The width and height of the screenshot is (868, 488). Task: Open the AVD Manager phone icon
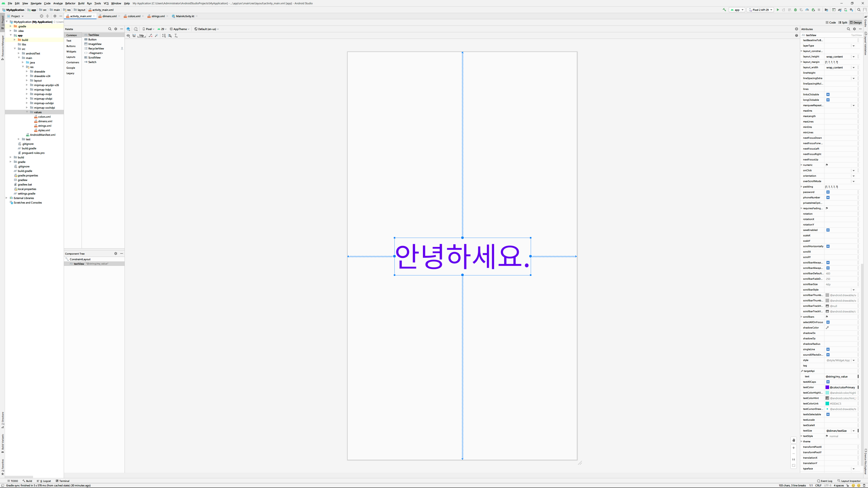coord(845,10)
